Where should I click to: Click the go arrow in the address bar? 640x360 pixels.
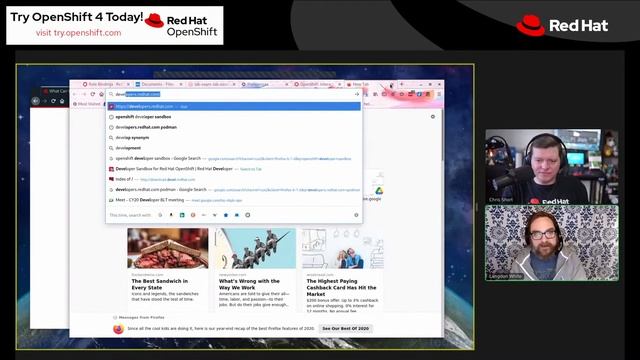pos(356,94)
